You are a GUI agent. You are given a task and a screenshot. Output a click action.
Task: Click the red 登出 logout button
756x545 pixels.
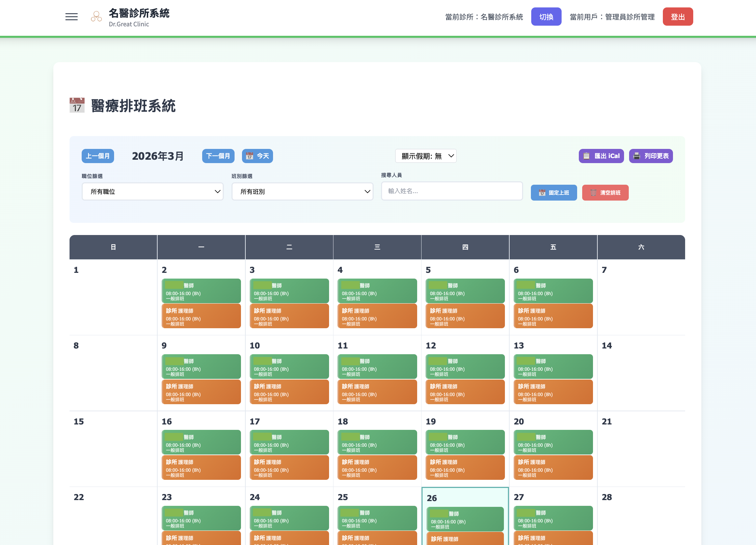(x=678, y=16)
